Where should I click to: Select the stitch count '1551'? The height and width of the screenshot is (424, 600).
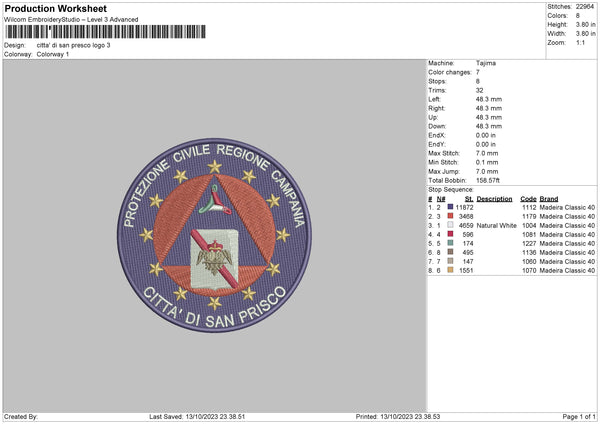[x=466, y=271]
